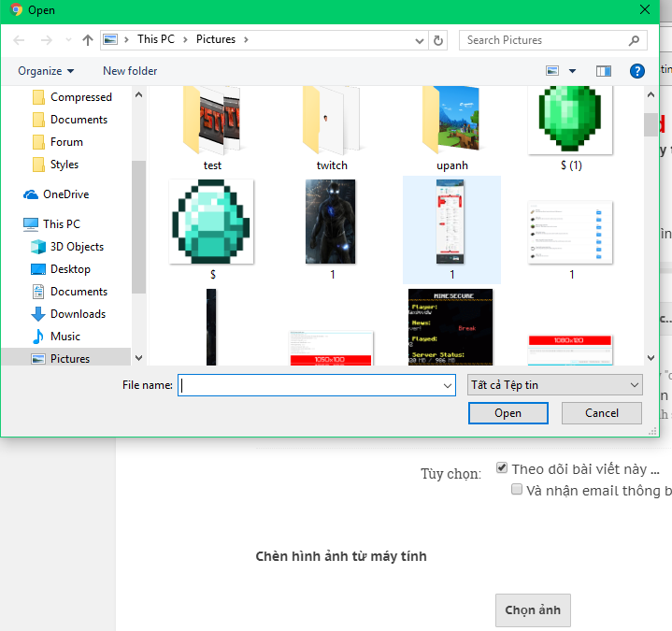The width and height of the screenshot is (672, 631).
Task: Open the recent locations dropdown arrow
Action: click(x=68, y=40)
